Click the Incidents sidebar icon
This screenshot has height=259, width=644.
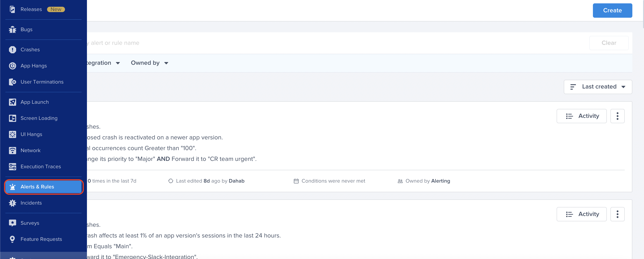[12, 203]
